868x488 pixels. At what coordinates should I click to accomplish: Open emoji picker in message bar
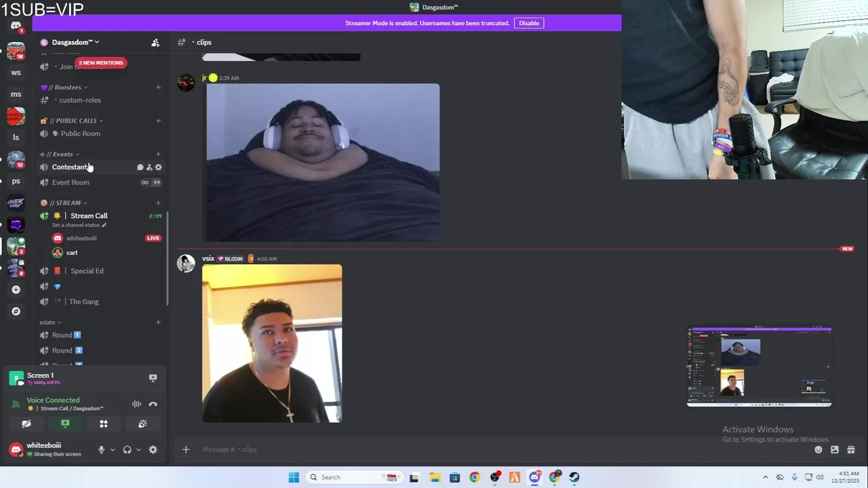click(x=818, y=449)
